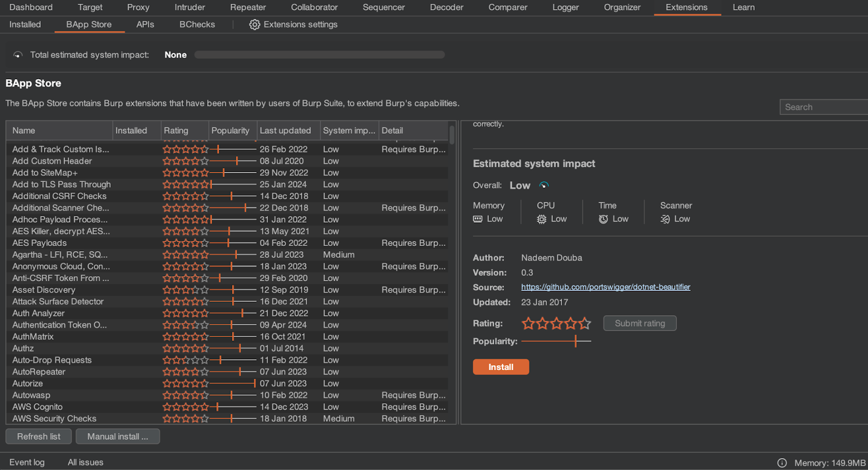The width and height of the screenshot is (868, 470).
Task: Select the Auth Analyzer extension
Action: pyautogui.click(x=227, y=313)
